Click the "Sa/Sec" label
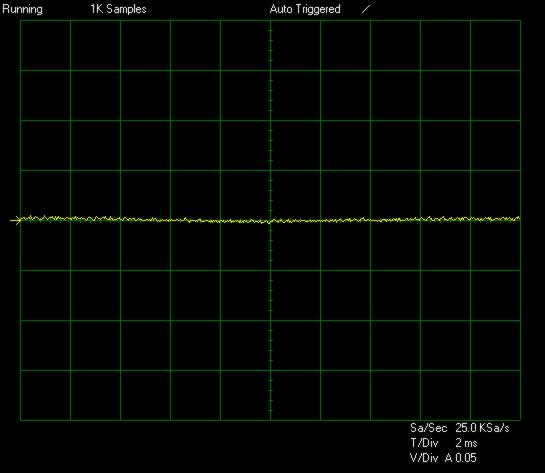 point(429,428)
